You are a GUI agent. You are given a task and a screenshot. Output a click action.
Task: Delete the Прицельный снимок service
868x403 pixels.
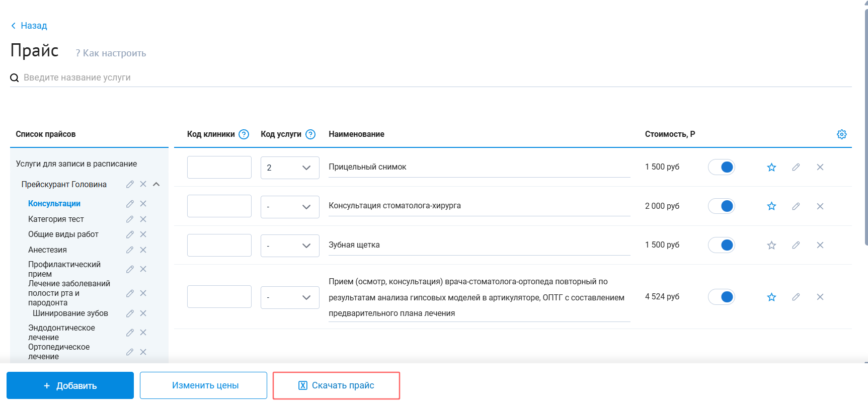click(820, 167)
